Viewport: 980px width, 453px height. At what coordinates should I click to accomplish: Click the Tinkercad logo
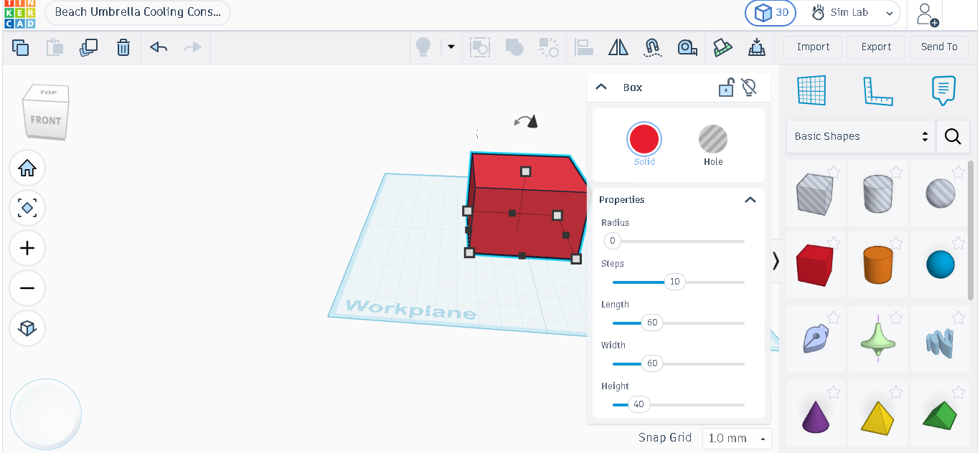click(x=19, y=14)
